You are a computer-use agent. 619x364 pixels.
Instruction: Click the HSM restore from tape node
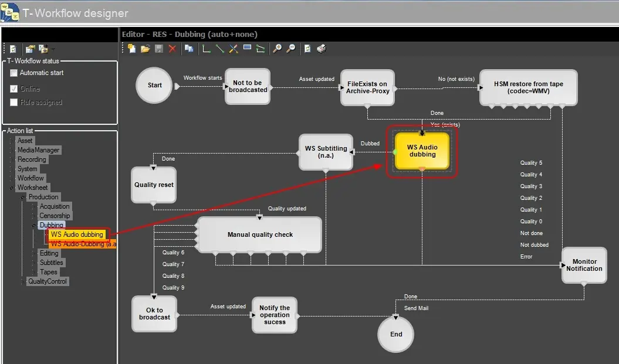[528, 88]
